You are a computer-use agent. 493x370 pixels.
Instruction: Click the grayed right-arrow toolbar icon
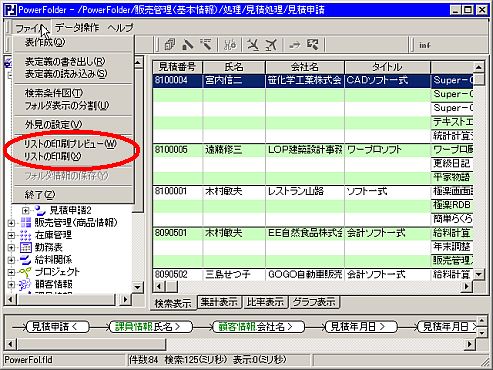click(x=294, y=44)
